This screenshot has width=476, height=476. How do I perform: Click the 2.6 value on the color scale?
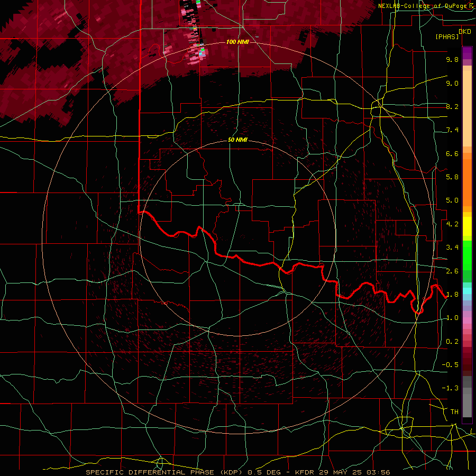tap(452, 271)
